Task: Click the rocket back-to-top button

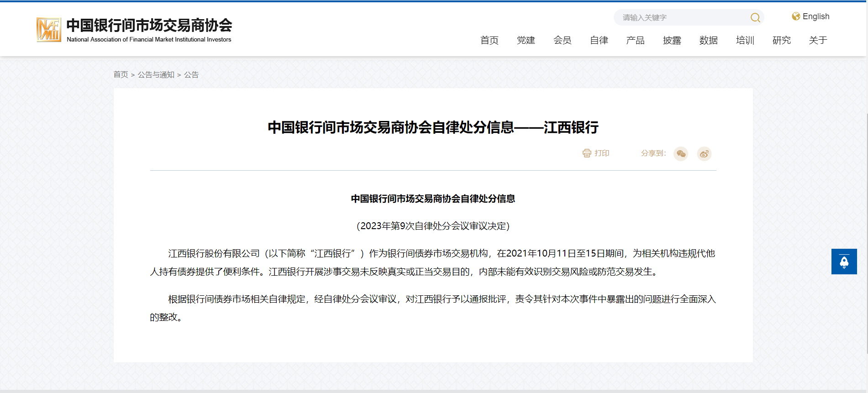Action: [x=844, y=262]
